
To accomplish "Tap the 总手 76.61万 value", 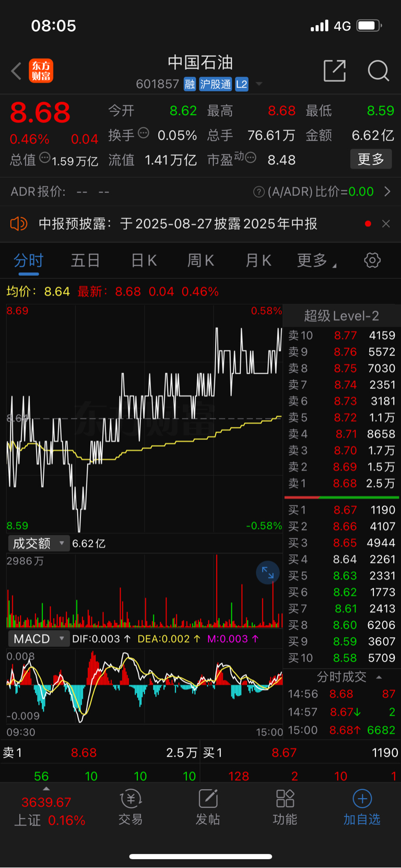I will 271,135.
